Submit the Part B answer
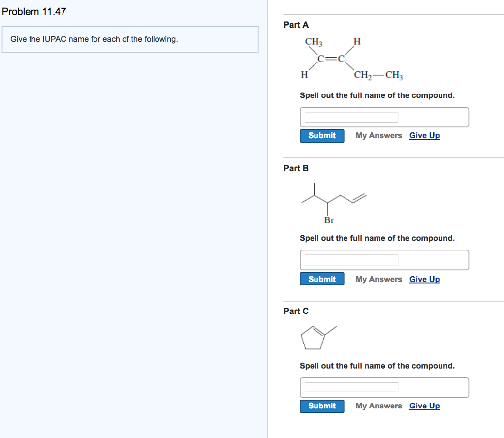 click(322, 279)
